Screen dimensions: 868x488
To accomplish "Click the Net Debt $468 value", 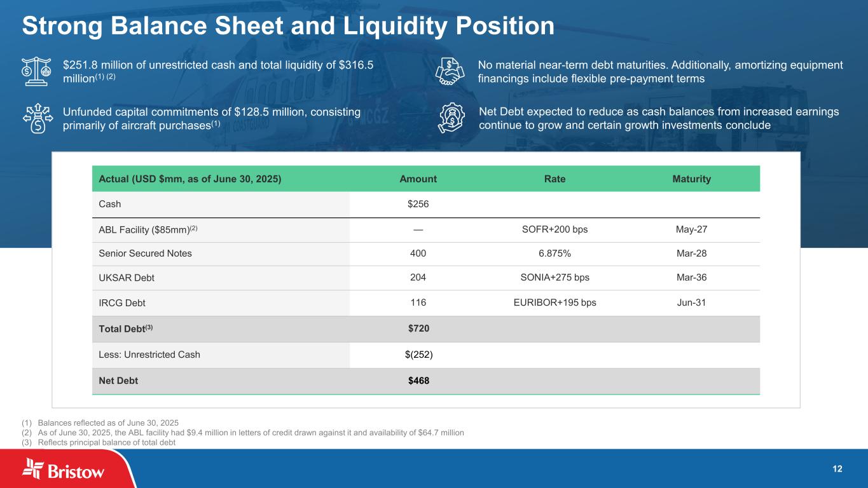I will tap(418, 381).
